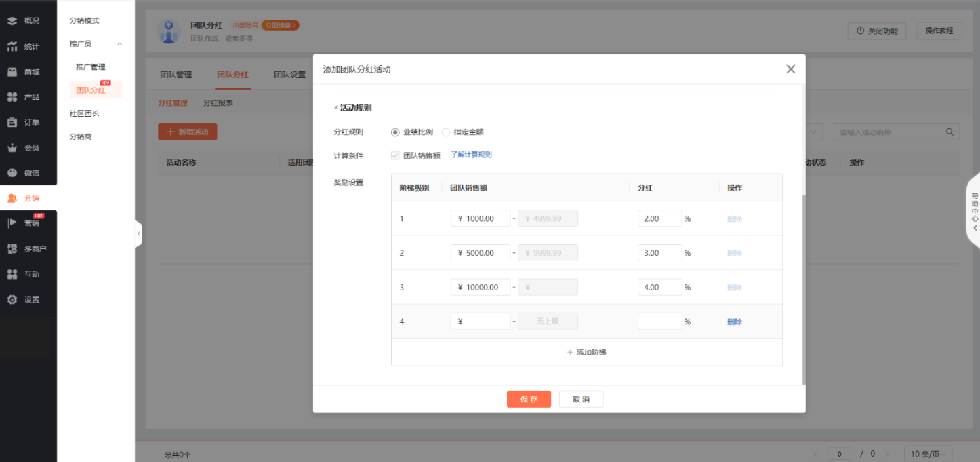
Task: Click the search magnifier icon
Action: [x=950, y=132]
